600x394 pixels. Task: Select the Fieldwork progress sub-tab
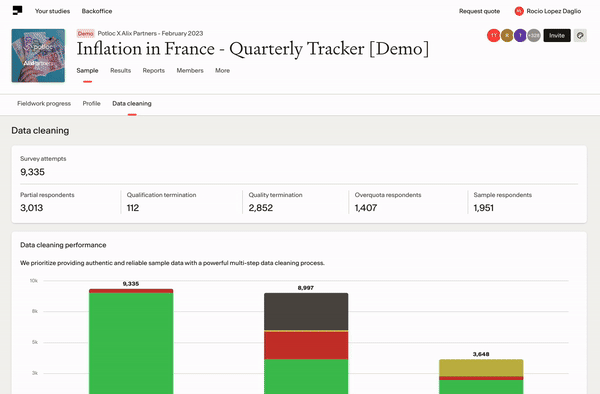point(44,103)
